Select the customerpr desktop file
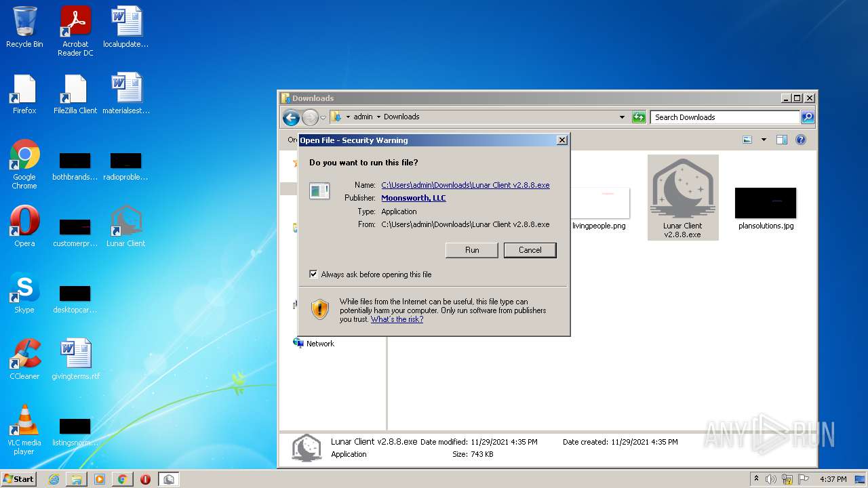 tap(75, 232)
